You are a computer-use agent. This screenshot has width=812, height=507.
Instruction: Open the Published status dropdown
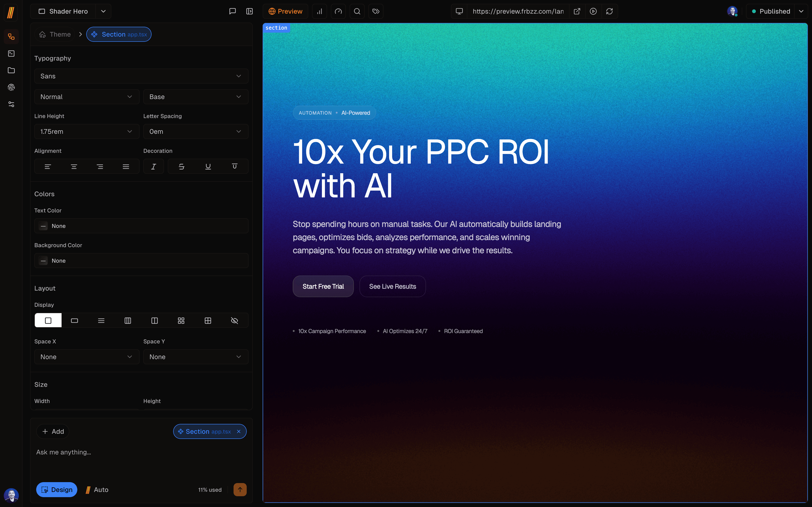[x=801, y=12]
